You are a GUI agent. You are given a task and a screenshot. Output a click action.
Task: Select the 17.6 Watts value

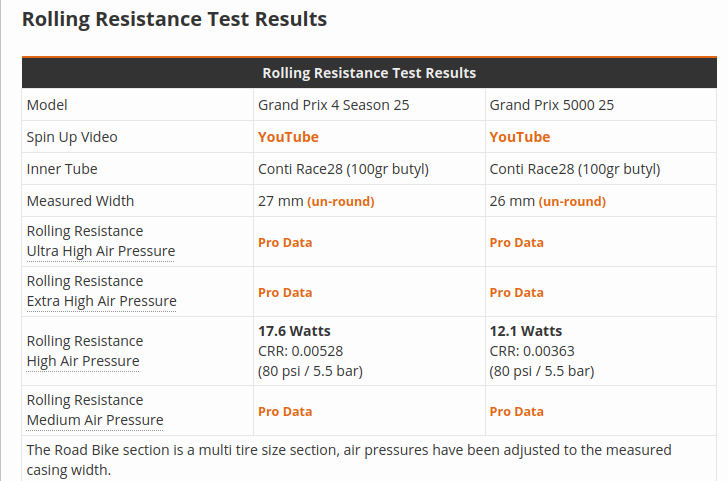coord(294,331)
